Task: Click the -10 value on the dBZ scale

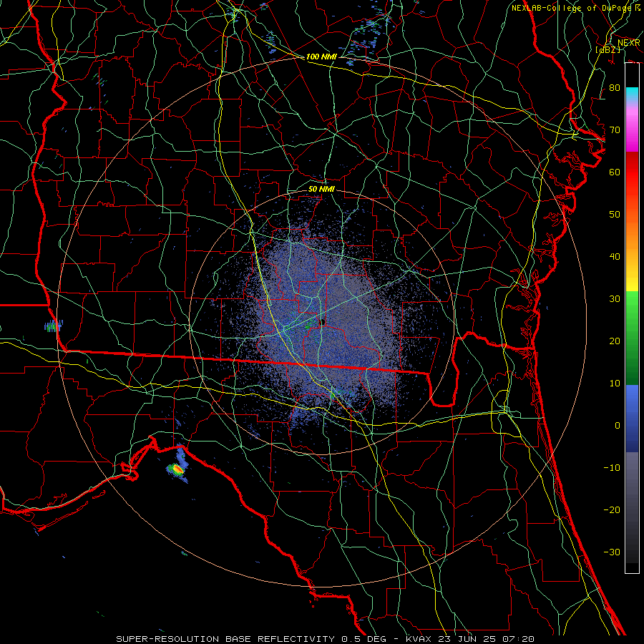Action: [x=612, y=468]
